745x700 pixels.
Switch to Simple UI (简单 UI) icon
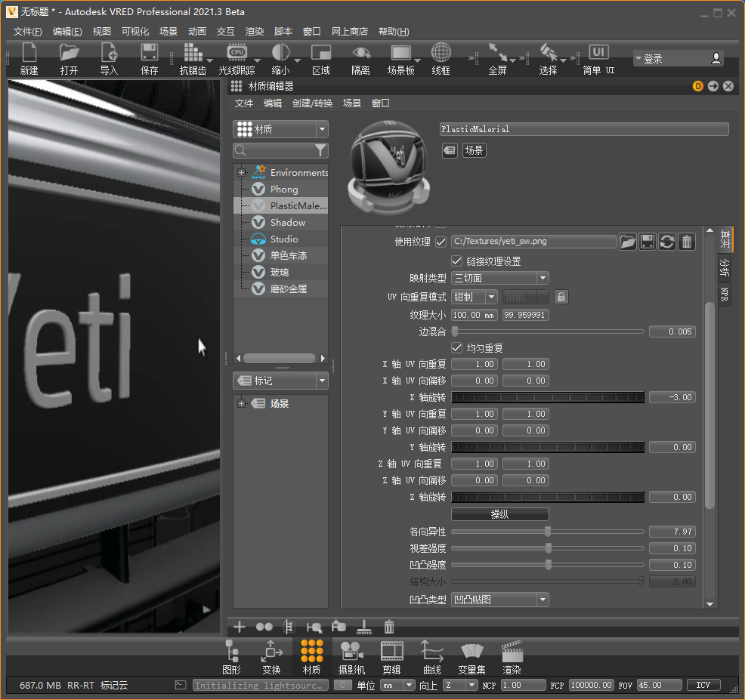coord(598,59)
